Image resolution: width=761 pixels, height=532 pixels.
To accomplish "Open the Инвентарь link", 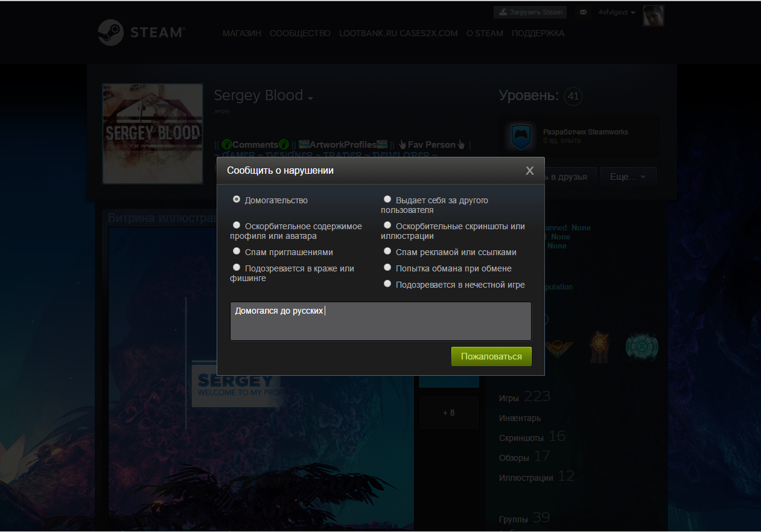I will click(520, 418).
